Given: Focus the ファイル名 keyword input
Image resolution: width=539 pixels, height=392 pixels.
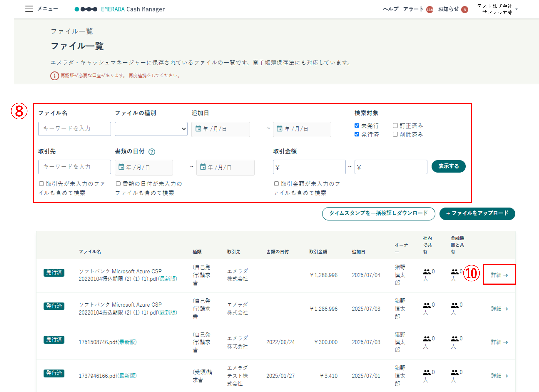Looking at the screenshot, I should [x=74, y=129].
